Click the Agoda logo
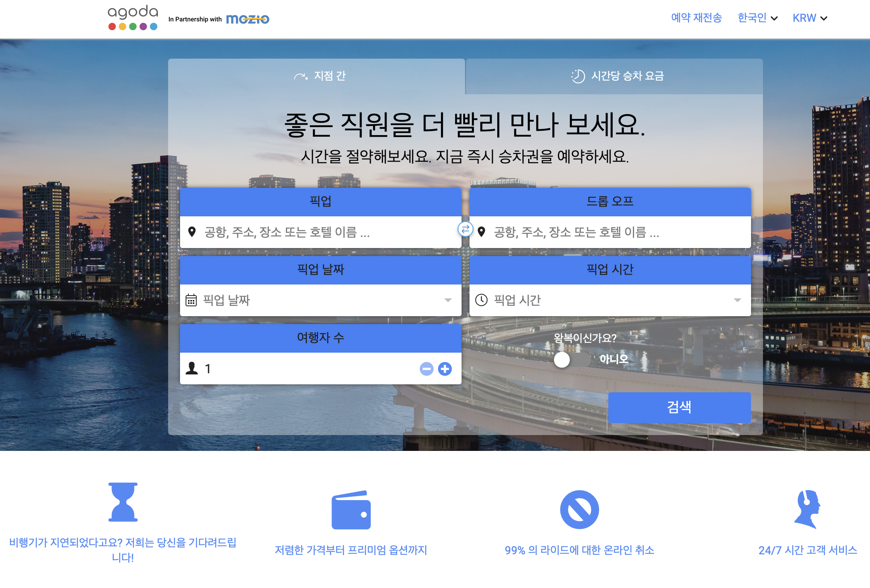Screen dimensions: 870x588 133,18
